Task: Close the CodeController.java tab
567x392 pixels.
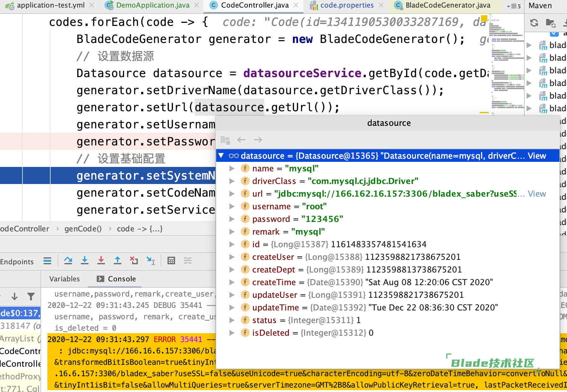Action: (296, 5)
